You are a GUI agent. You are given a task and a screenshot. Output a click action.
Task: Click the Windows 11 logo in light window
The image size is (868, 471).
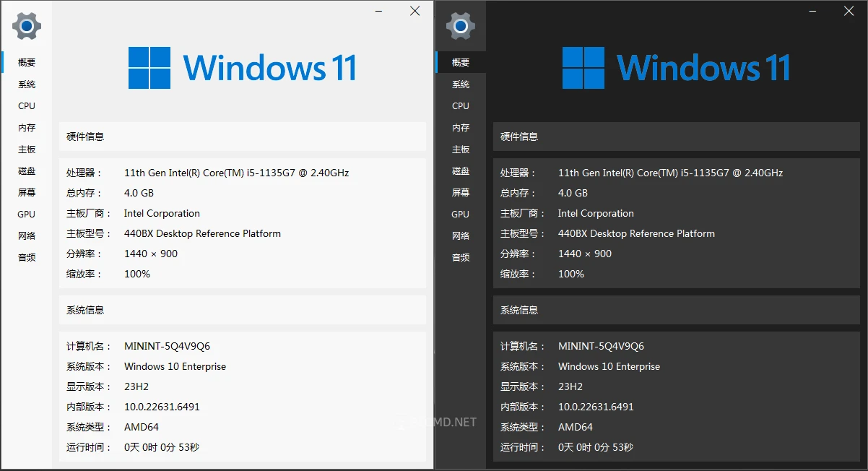(x=243, y=68)
